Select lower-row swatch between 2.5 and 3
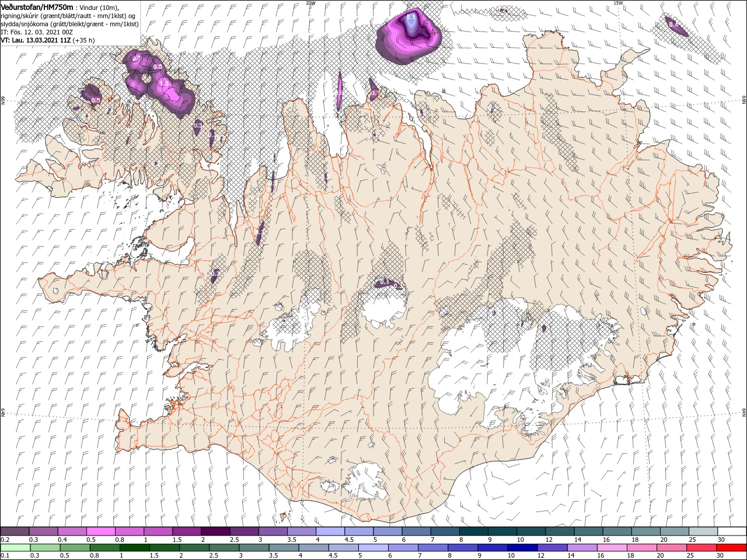The height and width of the screenshot is (560, 747). pos(224,548)
